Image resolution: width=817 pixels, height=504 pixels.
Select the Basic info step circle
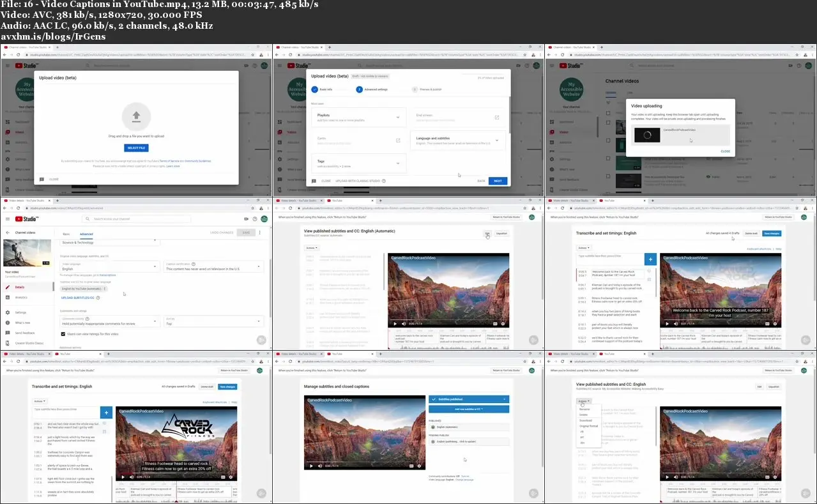pyautogui.click(x=314, y=89)
